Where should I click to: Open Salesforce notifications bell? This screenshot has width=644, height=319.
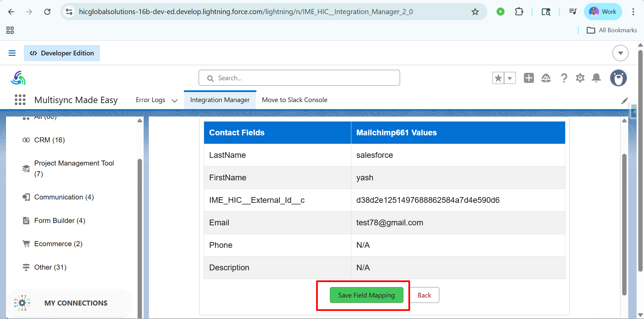pos(596,78)
